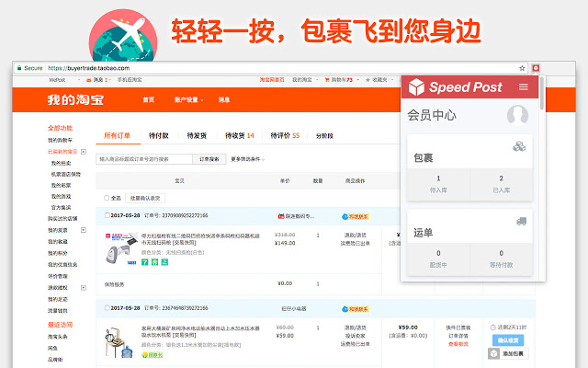Switch to the 待收货 14 tab

240,135
